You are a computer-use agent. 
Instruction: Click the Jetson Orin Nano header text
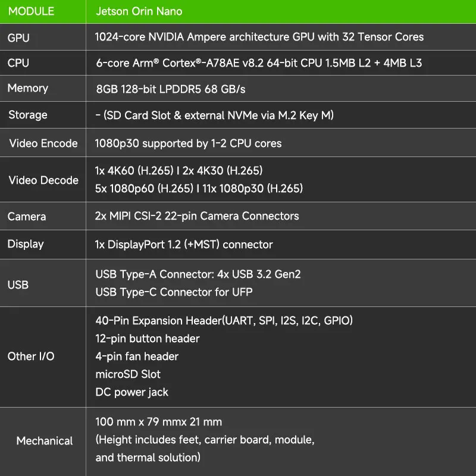tap(139, 11)
